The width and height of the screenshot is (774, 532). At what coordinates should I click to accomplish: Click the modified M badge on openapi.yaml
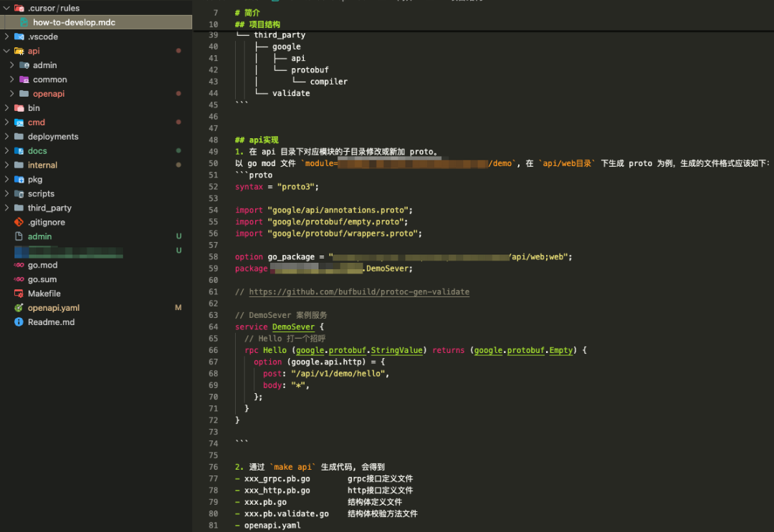point(178,308)
